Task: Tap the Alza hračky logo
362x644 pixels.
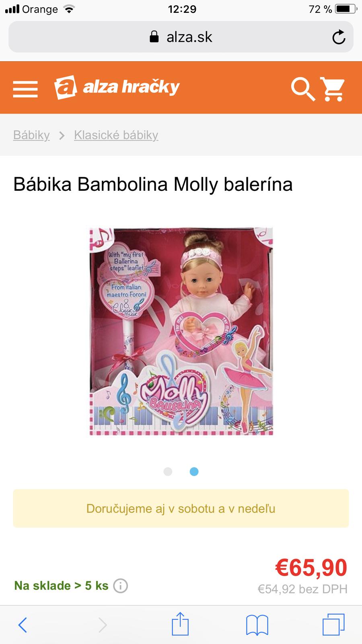Action: (x=117, y=87)
